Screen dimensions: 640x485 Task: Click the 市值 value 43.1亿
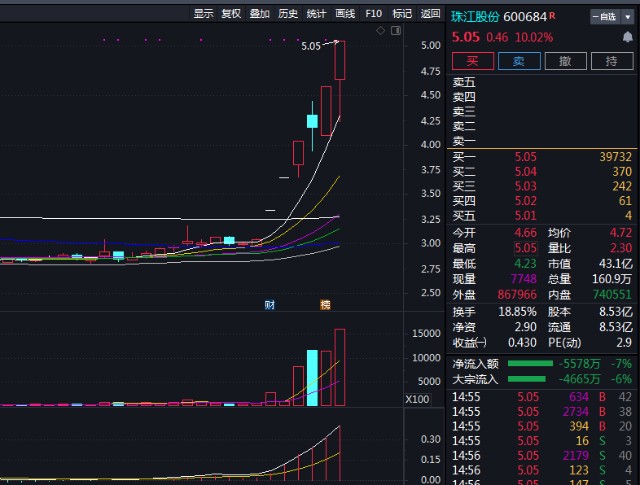pyautogui.click(x=616, y=264)
